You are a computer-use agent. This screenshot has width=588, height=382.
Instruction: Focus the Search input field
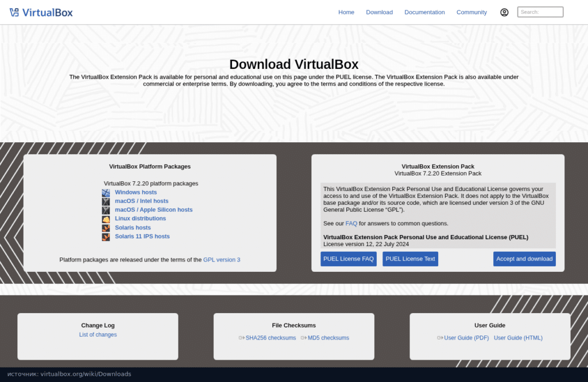[x=540, y=12]
